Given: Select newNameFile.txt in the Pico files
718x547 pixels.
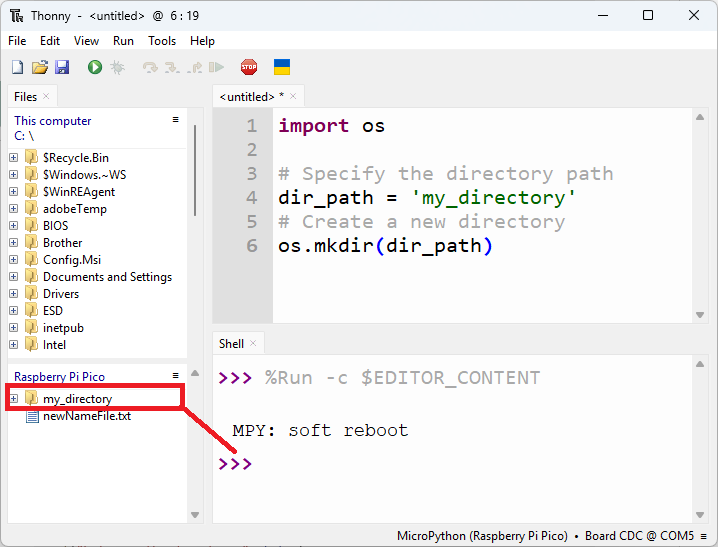Looking at the screenshot, I should [x=86, y=416].
